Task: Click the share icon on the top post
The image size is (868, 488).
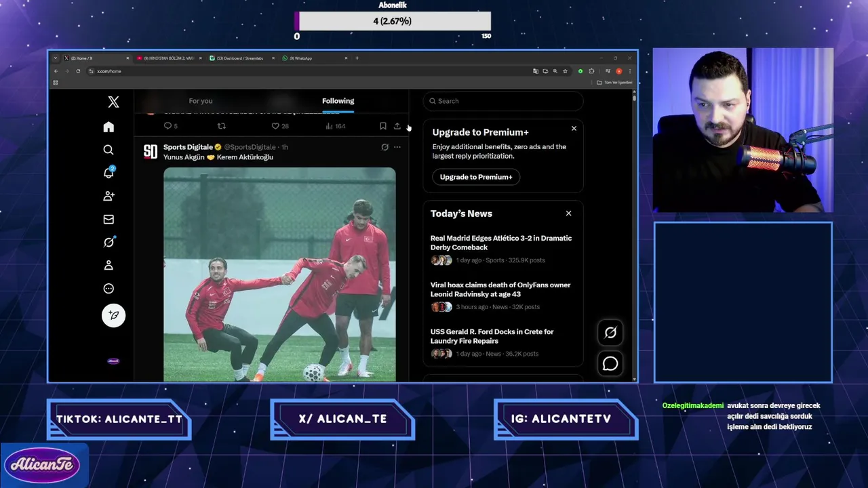Action: (x=397, y=126)
